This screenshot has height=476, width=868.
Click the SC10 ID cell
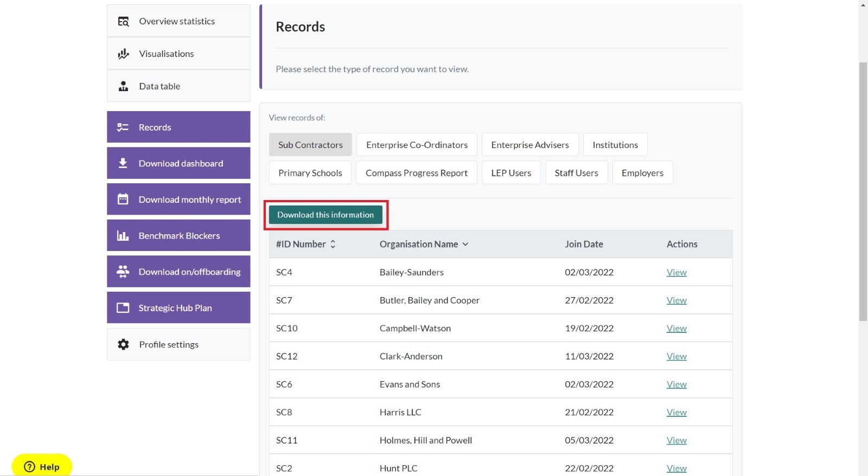click(x=287, y=329)
